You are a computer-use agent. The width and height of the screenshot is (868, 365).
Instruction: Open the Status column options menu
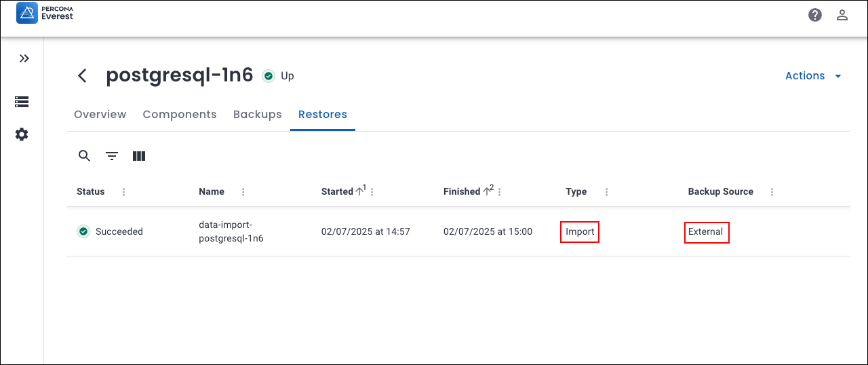[x=123, y=192]
